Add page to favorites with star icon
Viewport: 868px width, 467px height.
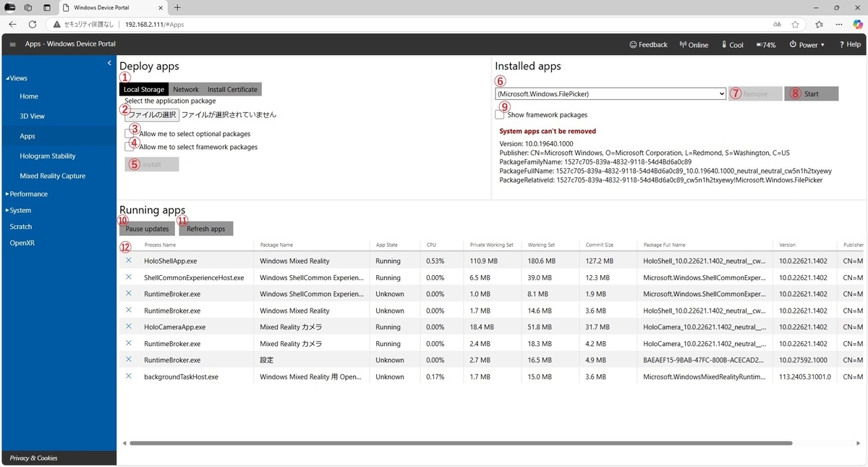795,24
